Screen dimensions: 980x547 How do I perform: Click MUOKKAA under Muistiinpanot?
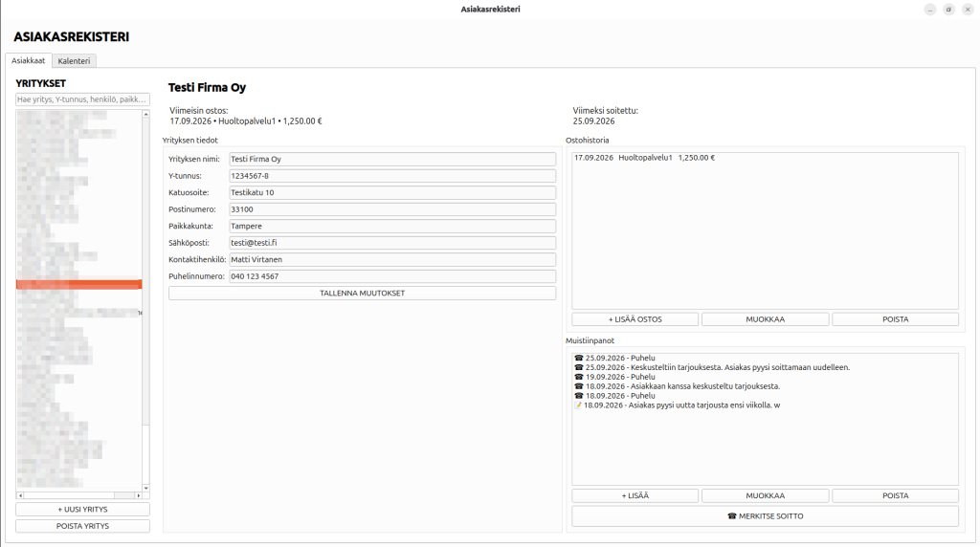click(765, 495)
